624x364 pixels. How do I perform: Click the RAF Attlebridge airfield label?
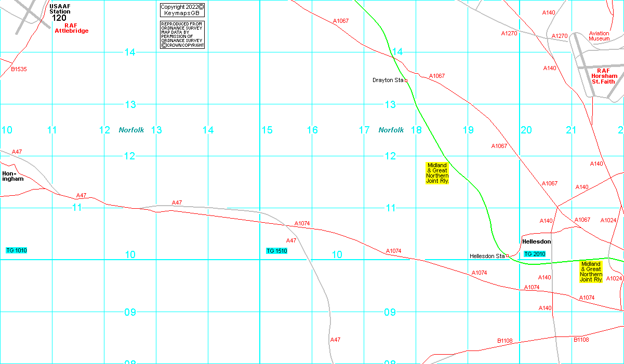[x=72, y=28]
